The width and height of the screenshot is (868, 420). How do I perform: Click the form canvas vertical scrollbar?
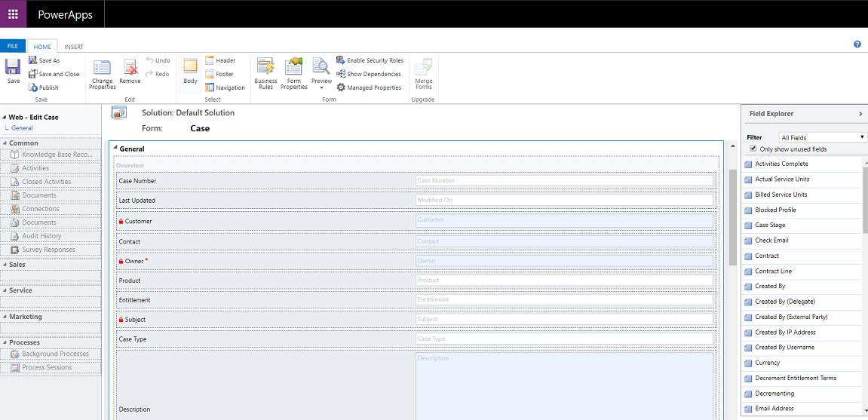tap(733, 217)
